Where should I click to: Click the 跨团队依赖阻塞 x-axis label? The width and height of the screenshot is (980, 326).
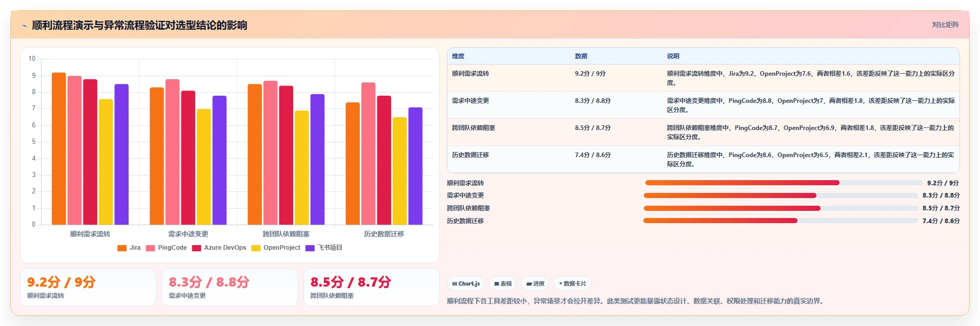click(286, 234)
